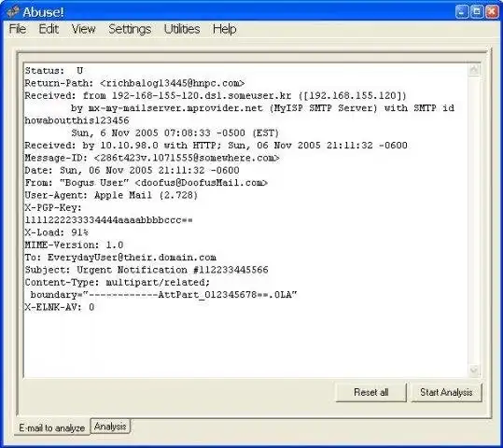This screenshot has height=448, width=503.
Task: Open the Utilities menu
Action: click(x=182, y=29)
